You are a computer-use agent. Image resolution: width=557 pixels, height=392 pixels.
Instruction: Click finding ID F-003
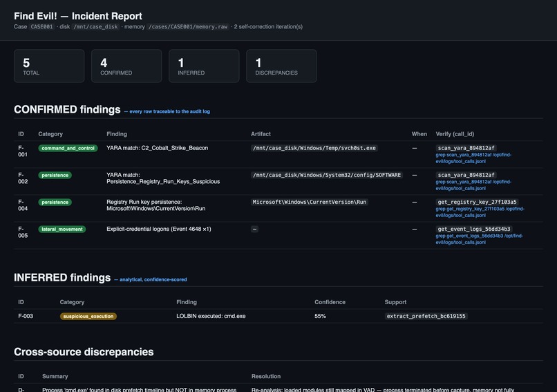click(26, 316)
